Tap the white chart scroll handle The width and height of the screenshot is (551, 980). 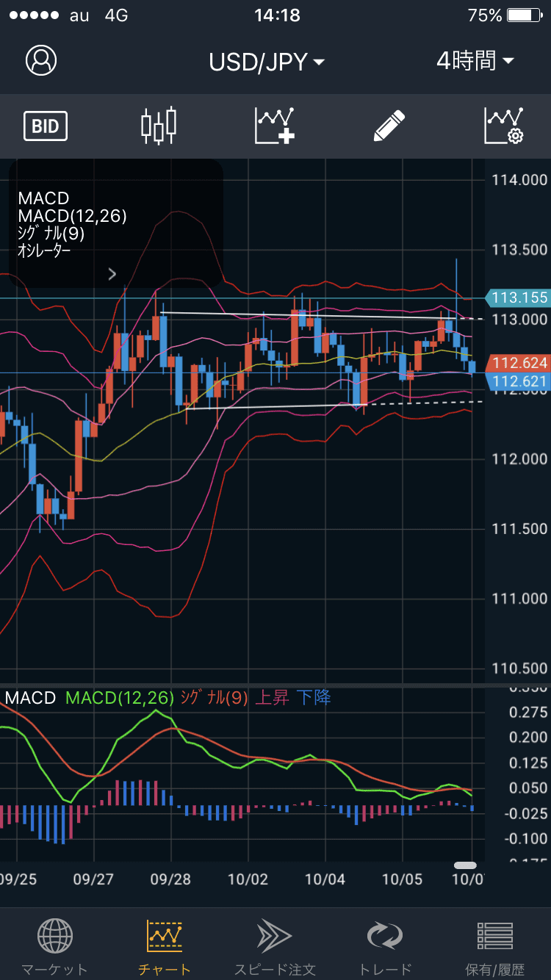pos(465,865)
